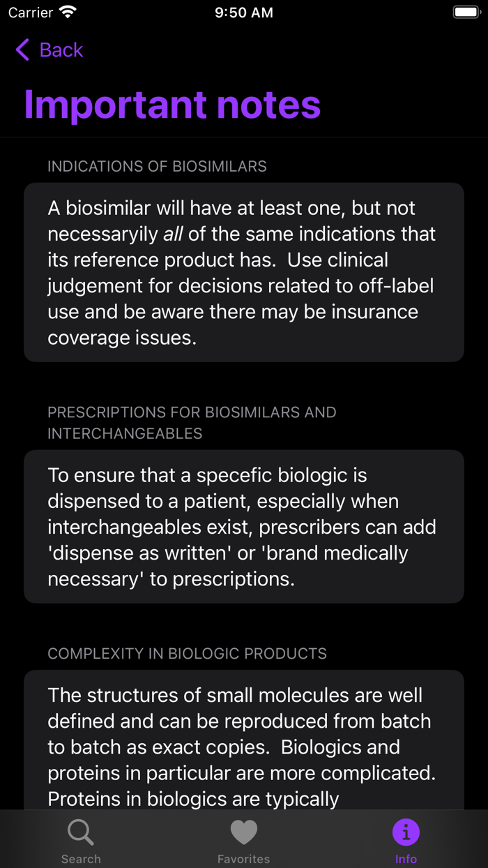This screenshot has height=868, width=488.
Task: Tap the Favorites label text in tab bar
Action: pos(243,858)
